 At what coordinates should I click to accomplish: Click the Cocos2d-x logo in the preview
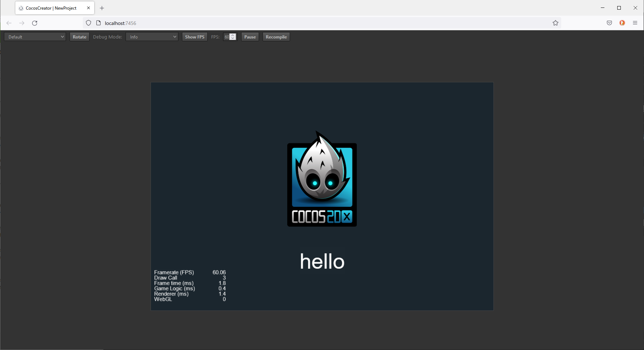[x=322, y=179]
